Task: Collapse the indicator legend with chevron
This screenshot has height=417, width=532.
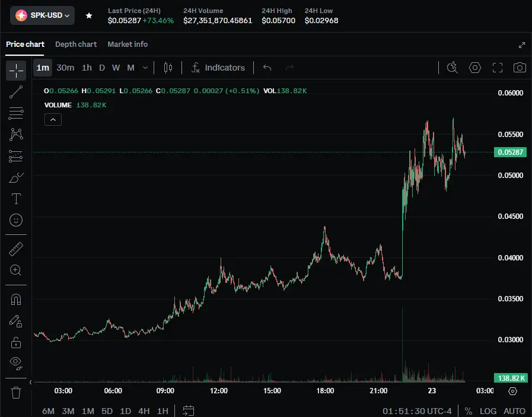Action: (x=53, y=119)
